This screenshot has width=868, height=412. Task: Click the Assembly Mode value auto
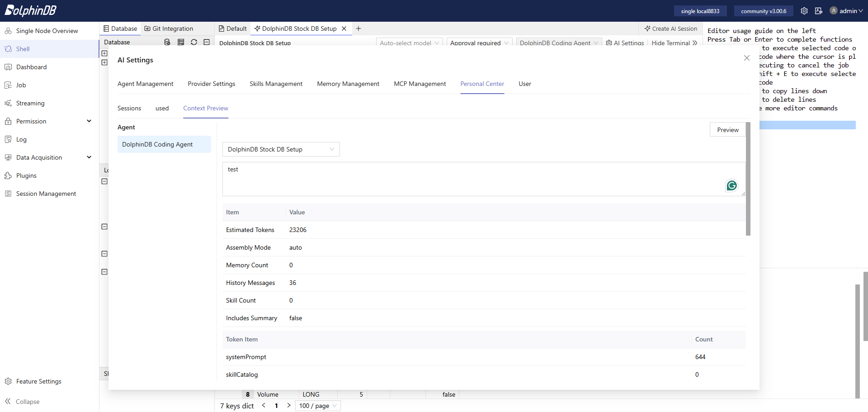[296, 247]
